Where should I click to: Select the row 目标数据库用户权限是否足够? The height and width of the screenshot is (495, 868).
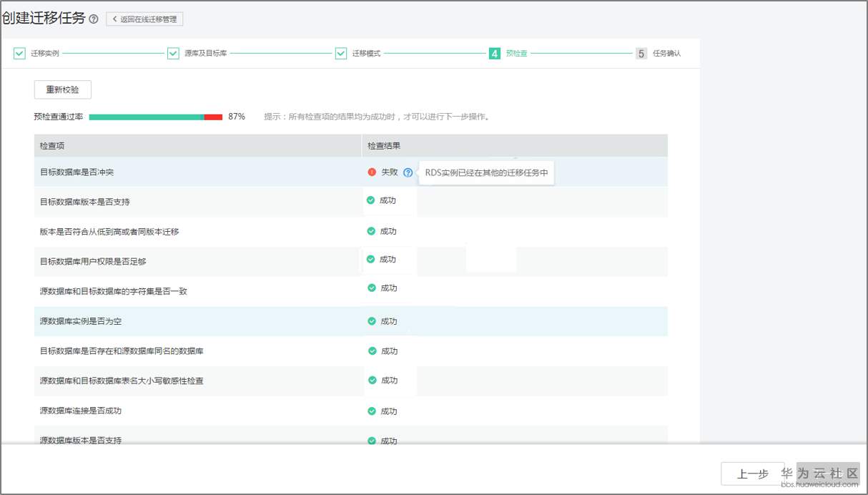351,262
